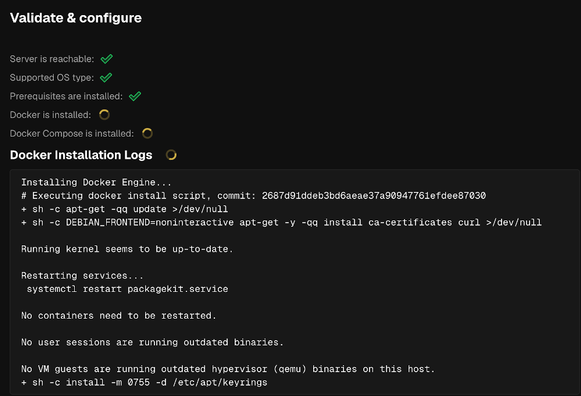Click the Docker Compose is installed label

pyautogui.click(x=72, y=133)
